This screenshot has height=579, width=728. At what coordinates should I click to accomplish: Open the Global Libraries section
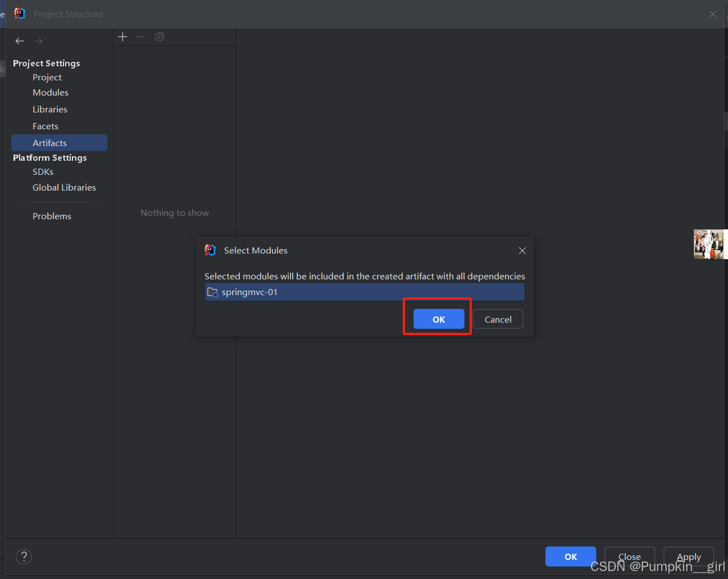[64, 188]
